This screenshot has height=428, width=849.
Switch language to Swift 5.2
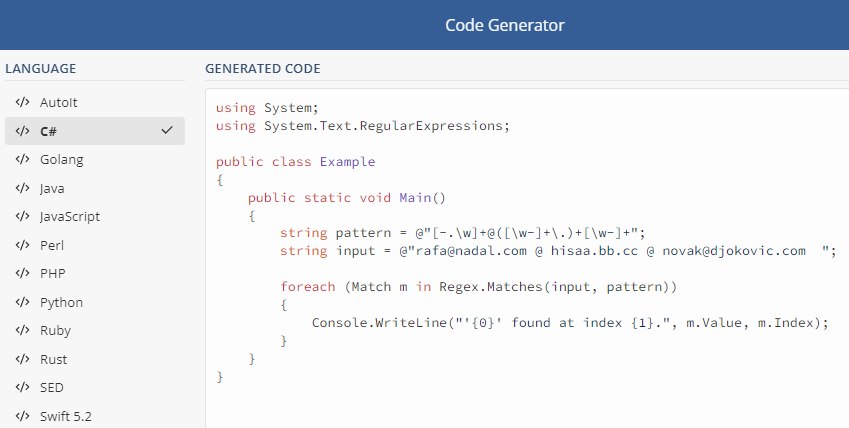tap(65, 416)
